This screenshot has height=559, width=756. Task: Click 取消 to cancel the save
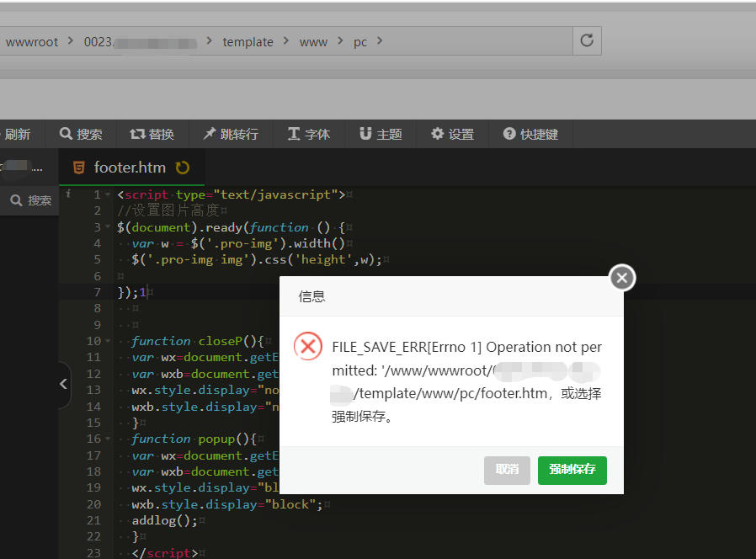click(507, 470)
